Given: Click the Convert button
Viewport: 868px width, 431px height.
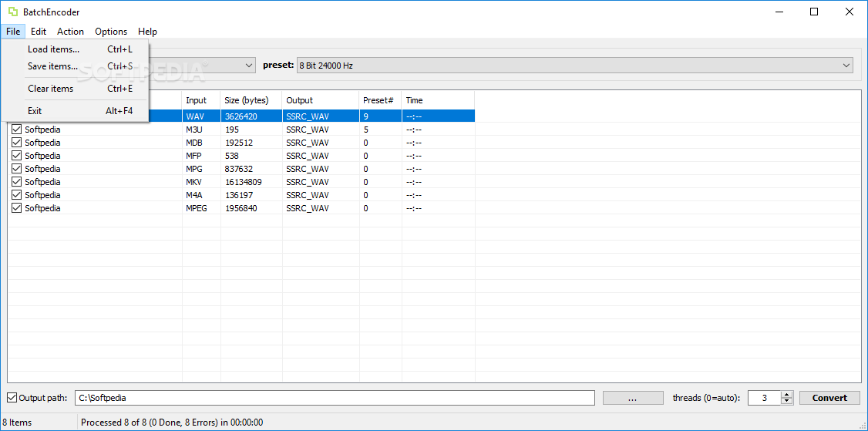Looking at the screenshot, I should click(829, 398).
